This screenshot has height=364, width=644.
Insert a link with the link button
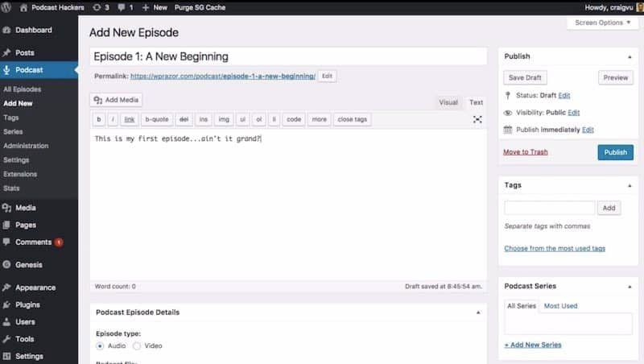(130, 119)
